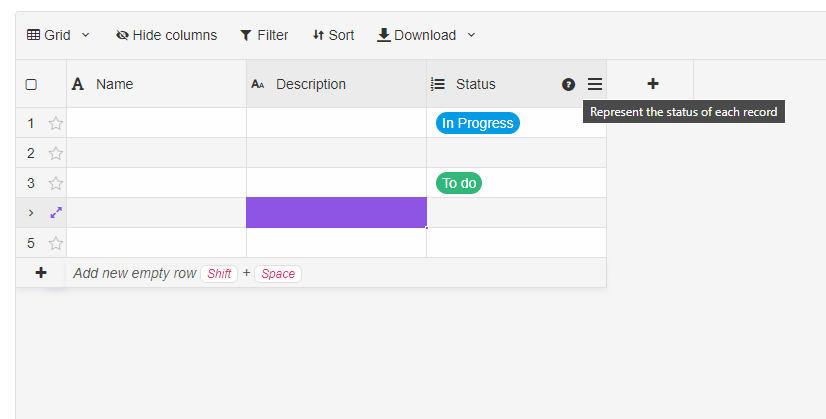Viewport: 826px width, 419px height.
Task: Click the Download arrow icon
Action: coord(384,35)
